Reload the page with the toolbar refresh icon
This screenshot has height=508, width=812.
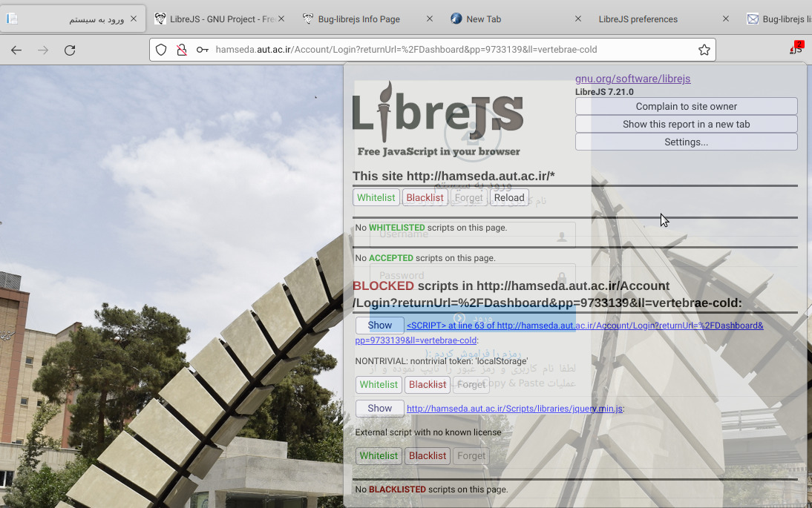point(70,50)
